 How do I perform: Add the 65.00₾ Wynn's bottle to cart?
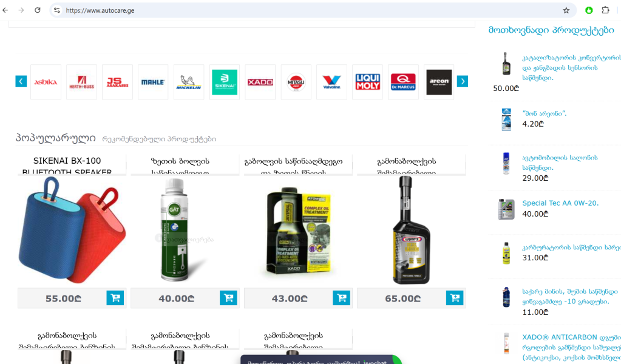click(x=455, y=298)
